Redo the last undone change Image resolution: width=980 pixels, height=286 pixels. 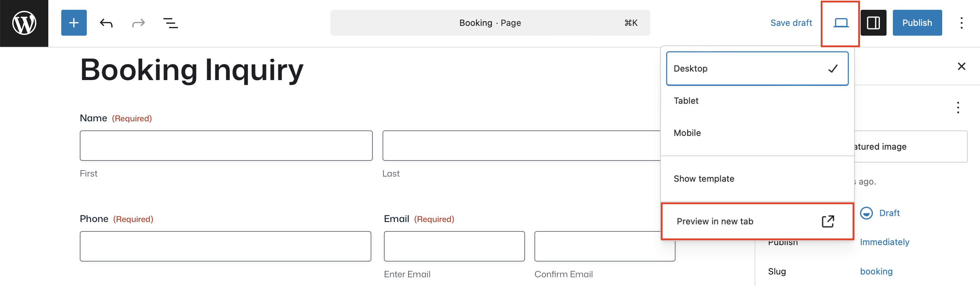point(139,23)
